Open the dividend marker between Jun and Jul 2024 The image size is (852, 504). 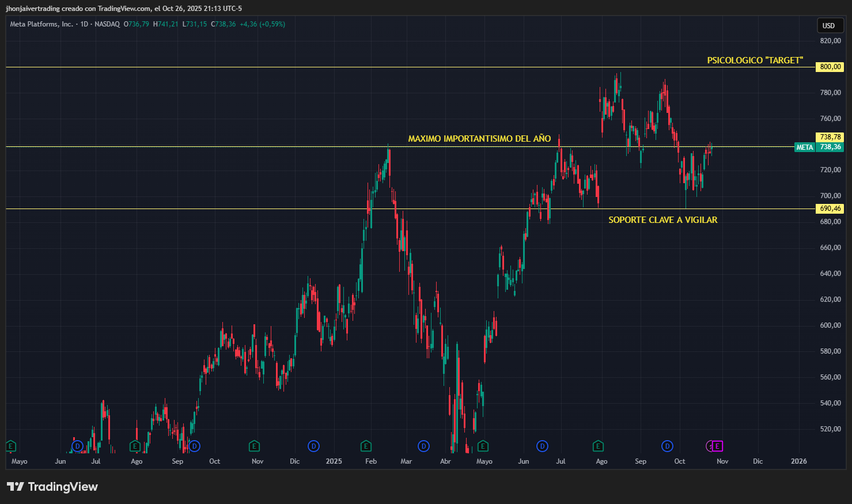(77, 446)
